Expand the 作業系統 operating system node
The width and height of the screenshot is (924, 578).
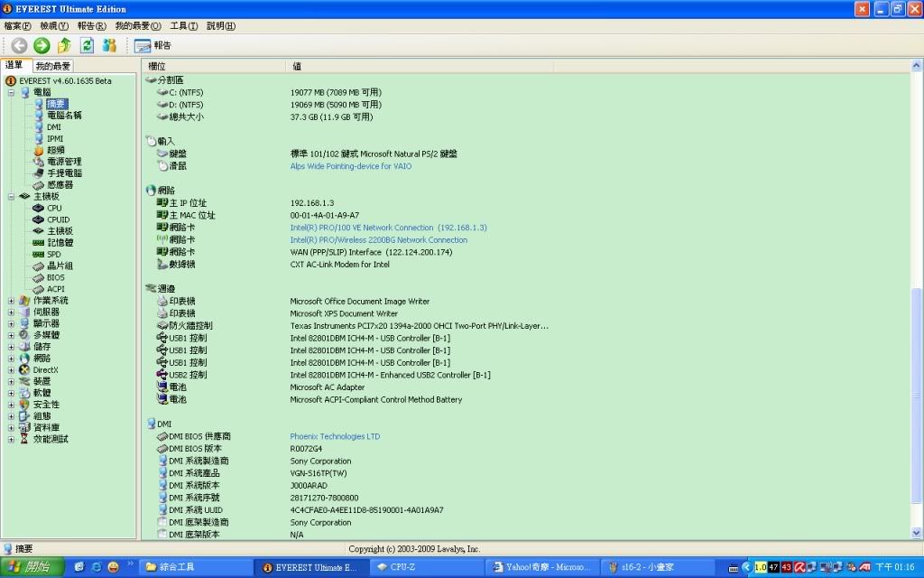[x=11, y=301]
